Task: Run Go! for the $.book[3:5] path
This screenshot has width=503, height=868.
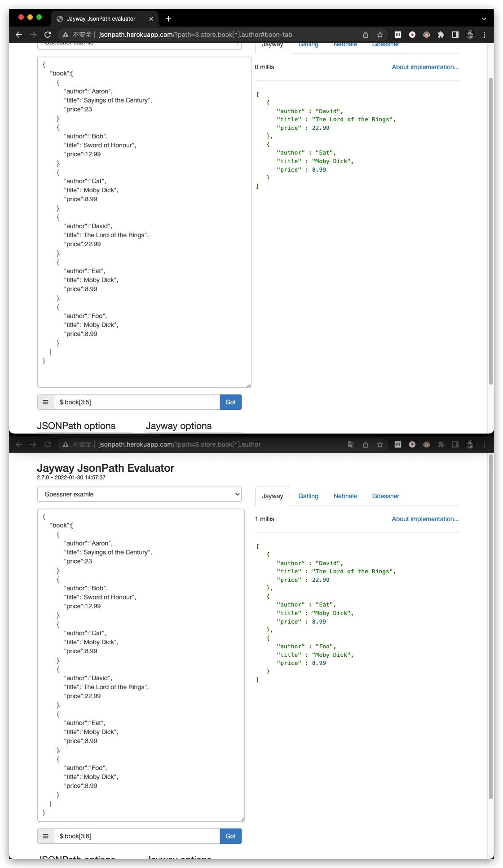Action: [230, 402]
